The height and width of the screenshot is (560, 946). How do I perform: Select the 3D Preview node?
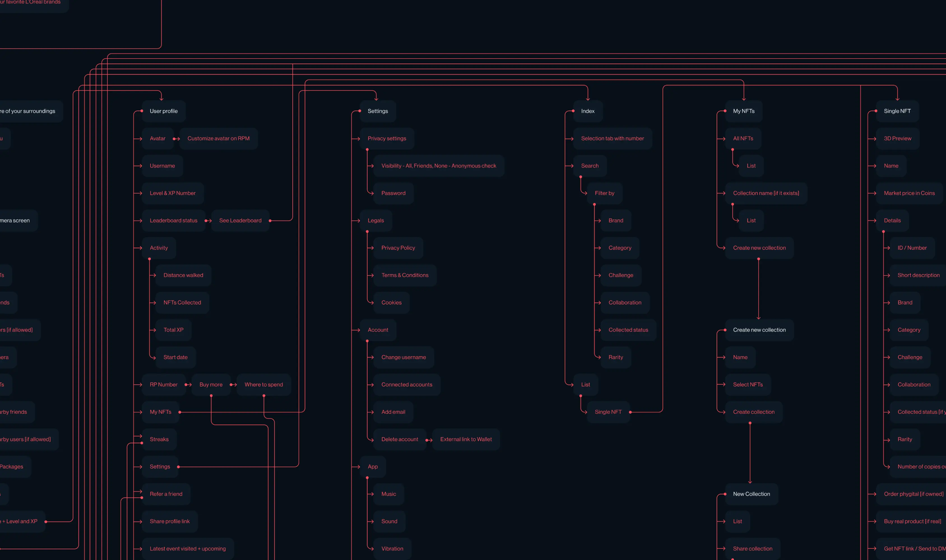[897, 139]
